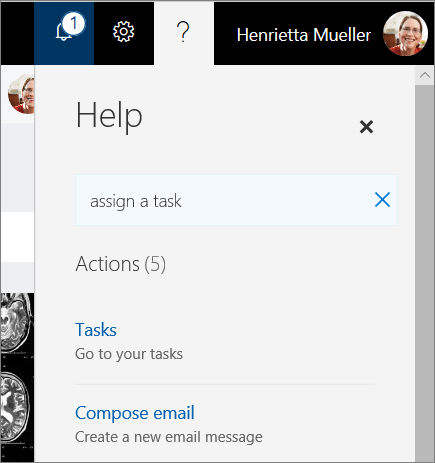Open the notifications bell icon
The height and width of the screenshot is (463, 435).
click(64, 33)
